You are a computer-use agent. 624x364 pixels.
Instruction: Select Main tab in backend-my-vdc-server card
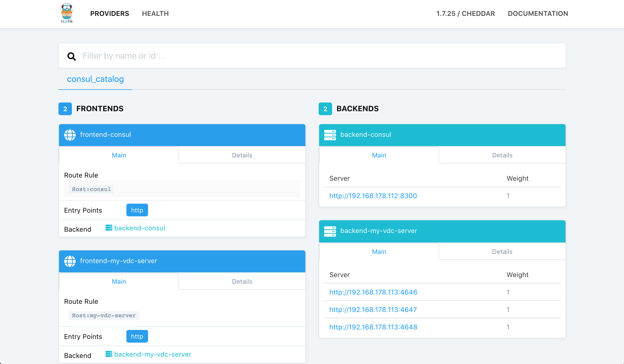[379, 251]
